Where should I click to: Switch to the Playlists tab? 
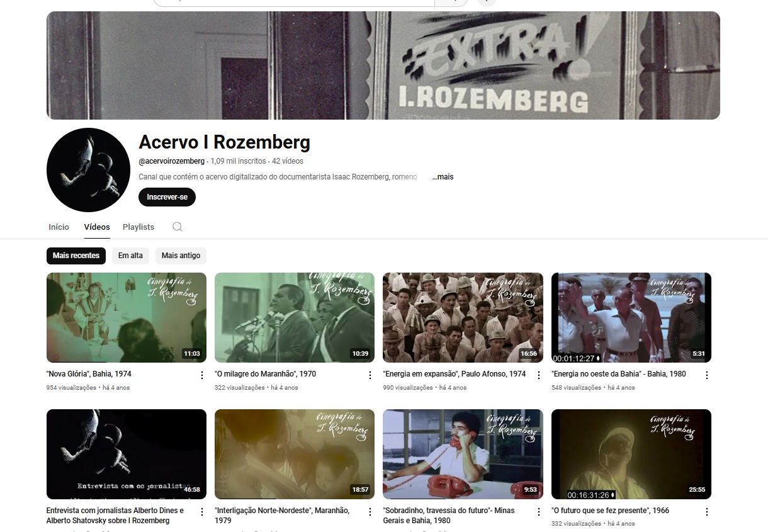point(138,227)
